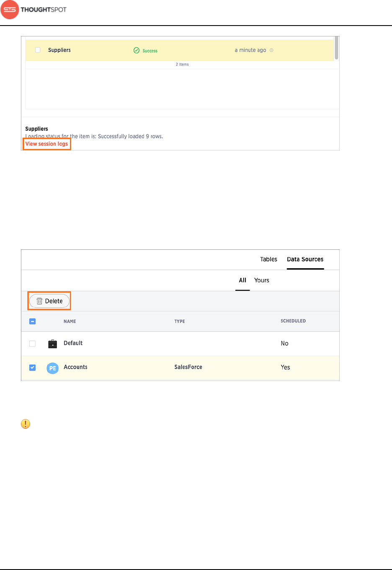This screenshot has width=392, height=570.
Task: Open the View session logs link
Action: coord(46,144)
